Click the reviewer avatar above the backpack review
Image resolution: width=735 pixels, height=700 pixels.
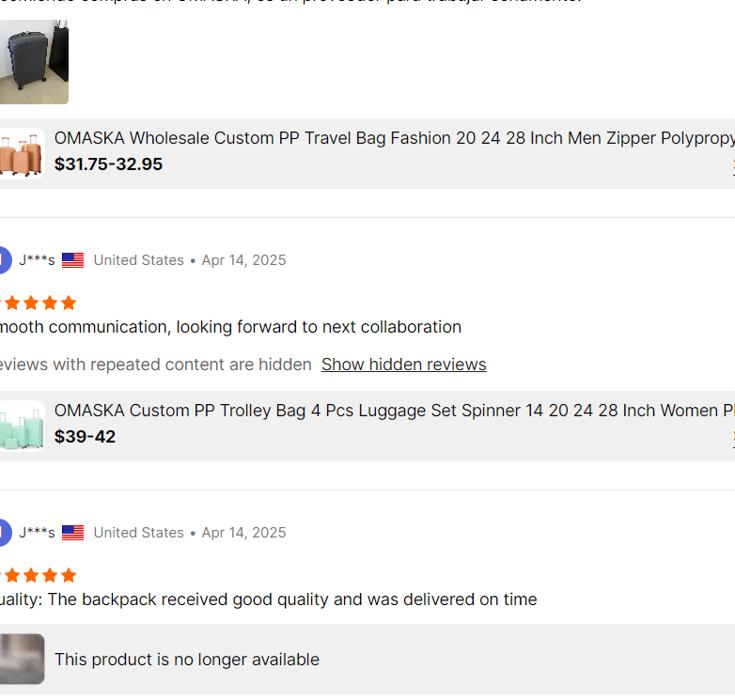tap(4, 533)
